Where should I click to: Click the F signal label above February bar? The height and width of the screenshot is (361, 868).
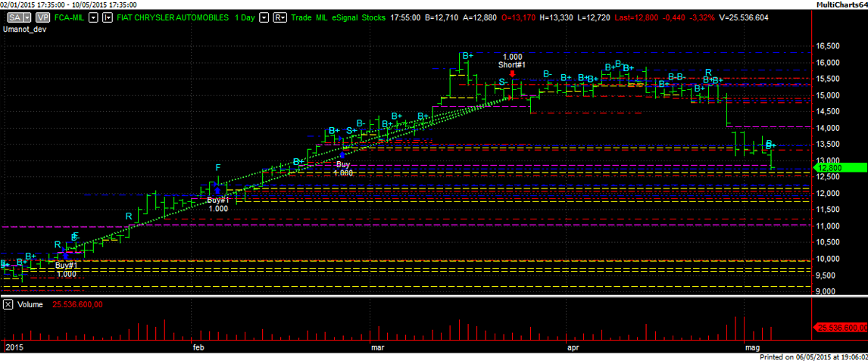click(x=218, y=167)
